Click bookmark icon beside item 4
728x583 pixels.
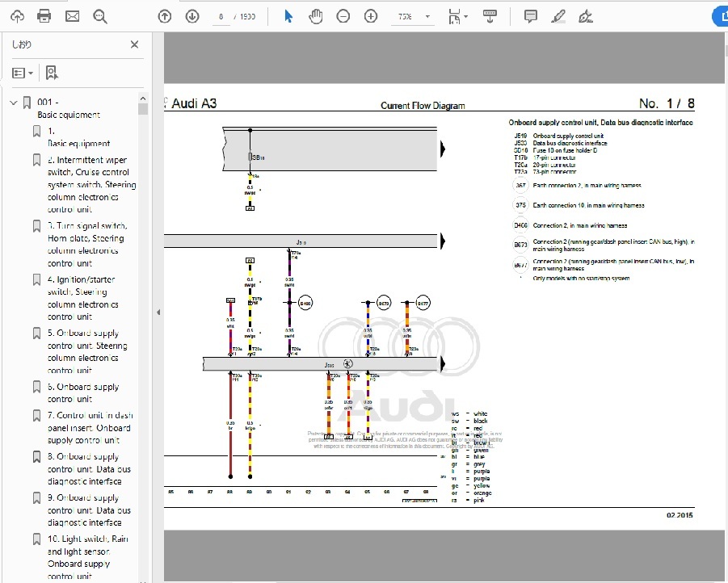(x=36, y=279)
